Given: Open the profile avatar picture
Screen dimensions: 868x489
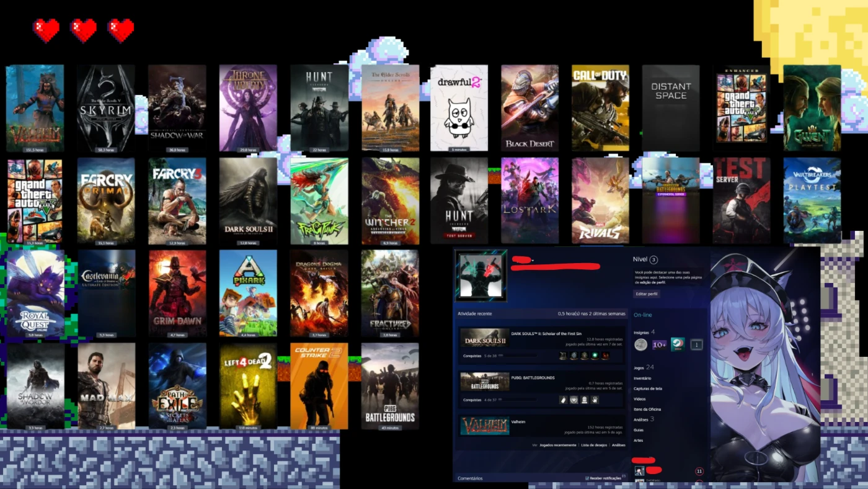Looking at the screenshot, I should 480,276.
